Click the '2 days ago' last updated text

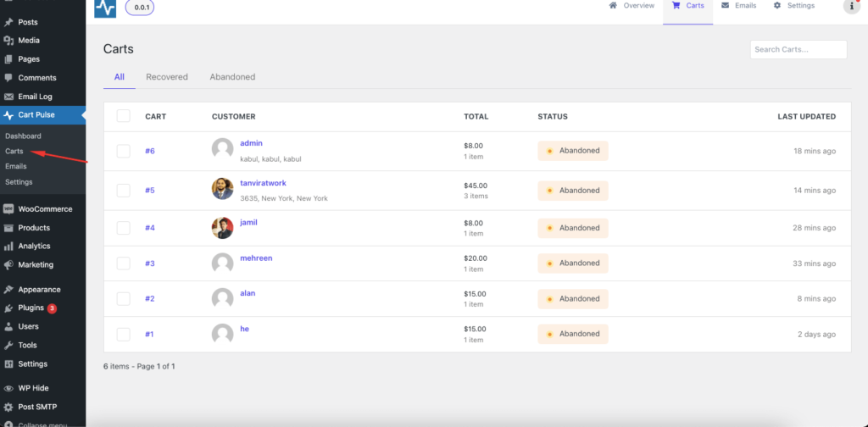[x=816, y=335]
